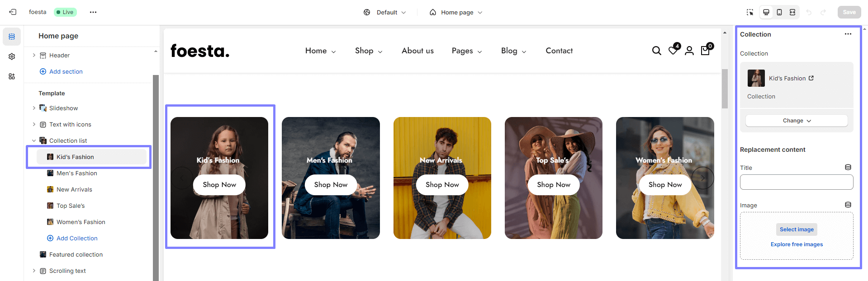The height and width of the screenshot is (281, 868).
Task: Switch to desktop preview mode
Action: click(766, 12)
